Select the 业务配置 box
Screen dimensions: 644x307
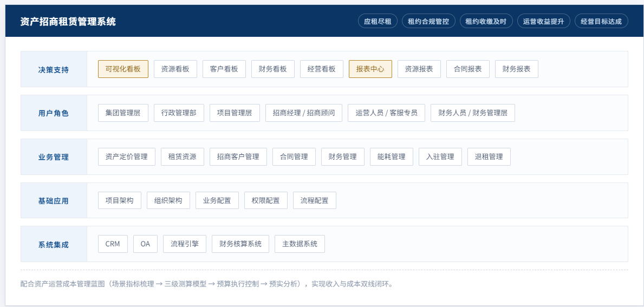point(217,200)
